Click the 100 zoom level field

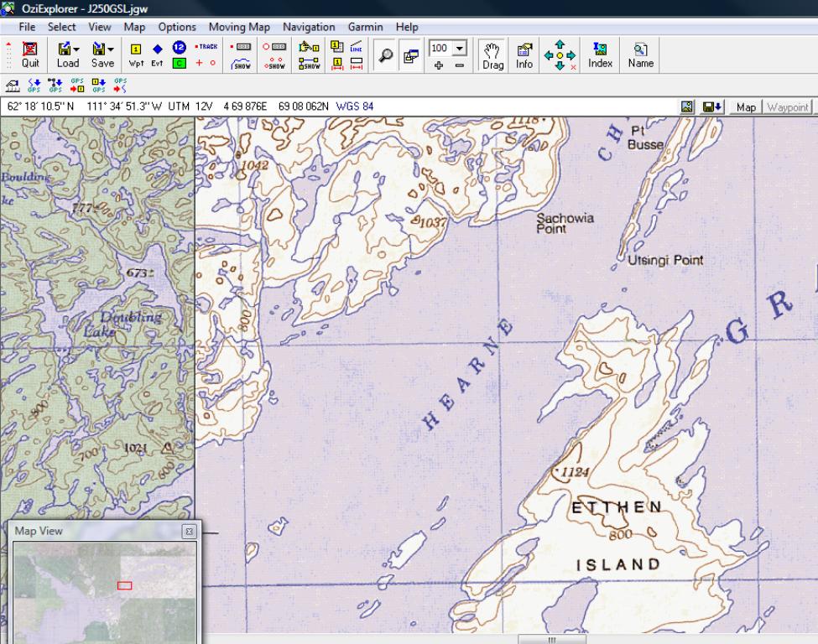[440, 49]
